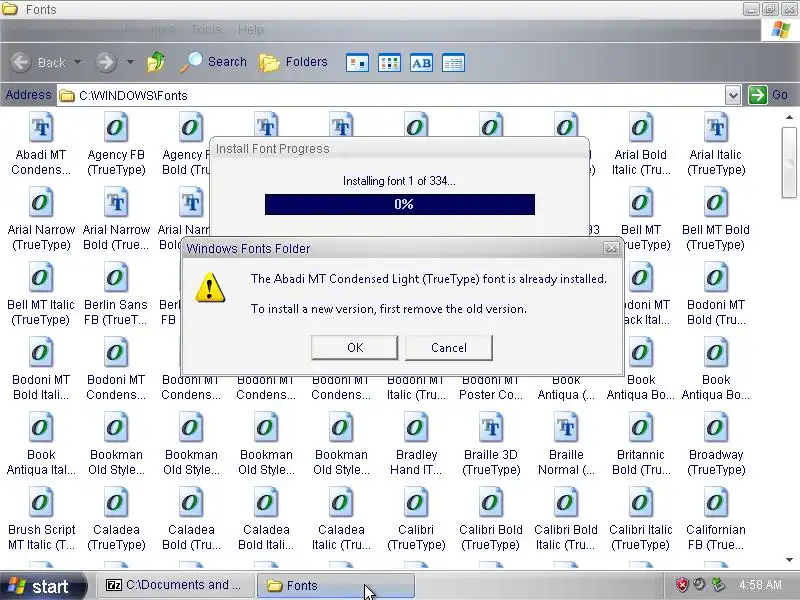Select Arial Bold Italic font icon
Image resolution: width=800 pixels, height=600 pixels.
point(641,144)
